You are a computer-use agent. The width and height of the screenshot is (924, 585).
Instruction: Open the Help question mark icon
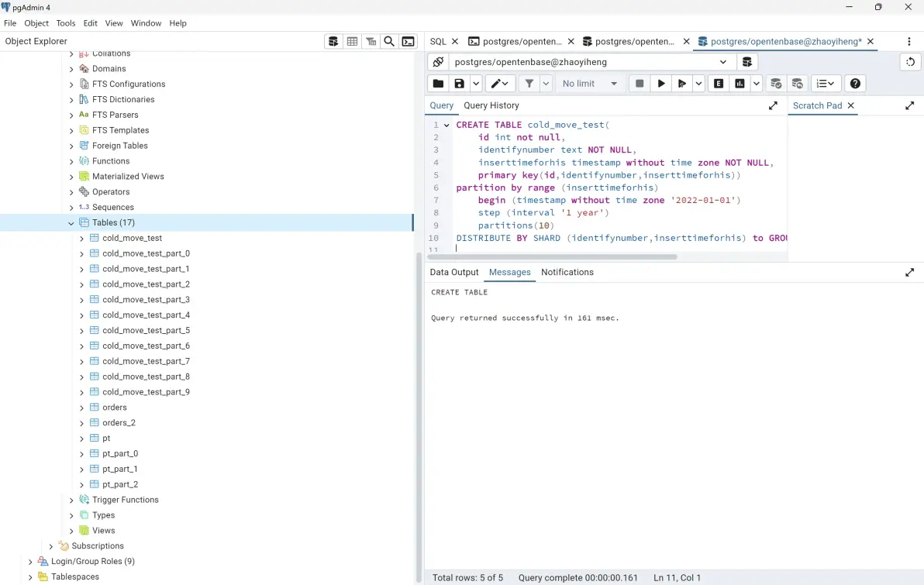[855, 84]
